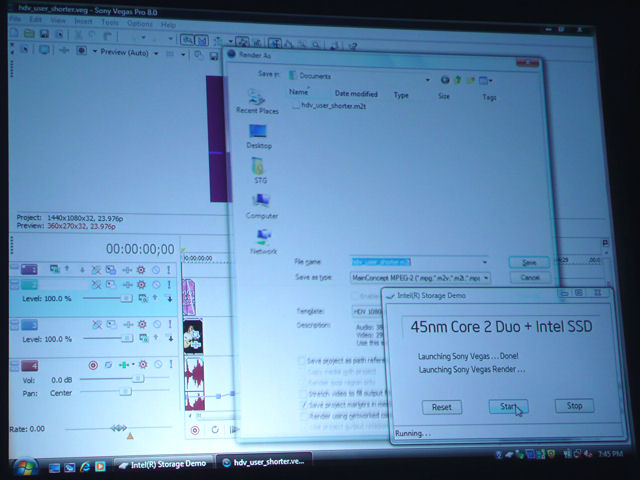Viewport: 640px width, 480px height.
Task: Open the File name history dropdown arrow
Action: (x=485, y=262)
